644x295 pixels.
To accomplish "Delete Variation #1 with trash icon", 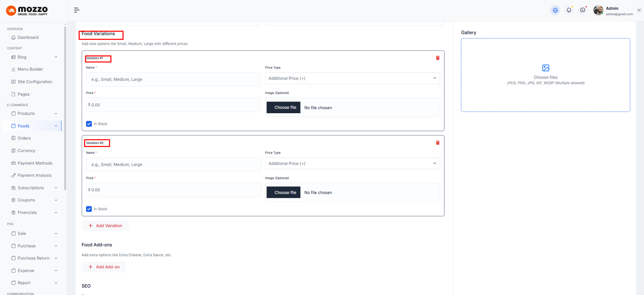I will click(438, 58).
